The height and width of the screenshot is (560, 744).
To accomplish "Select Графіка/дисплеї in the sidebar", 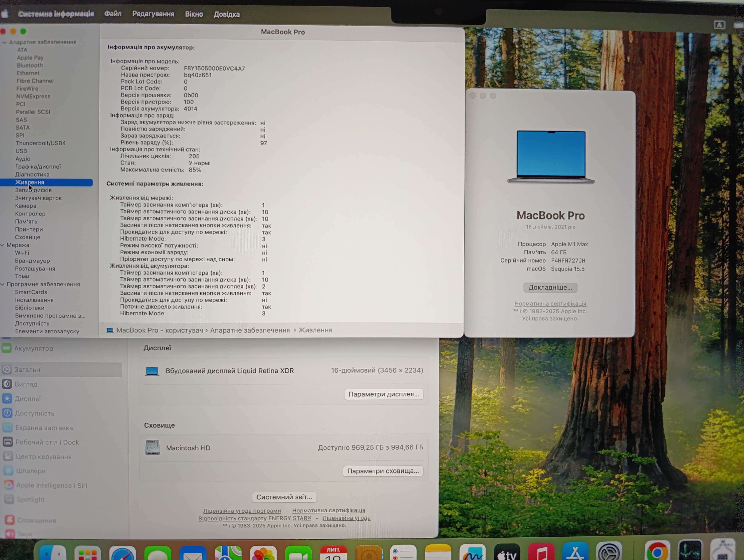I will [x=38, y=166].
